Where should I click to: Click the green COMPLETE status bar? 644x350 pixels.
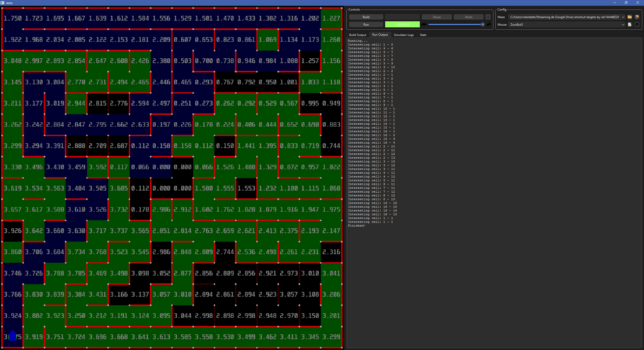click(x=402, y=25)
